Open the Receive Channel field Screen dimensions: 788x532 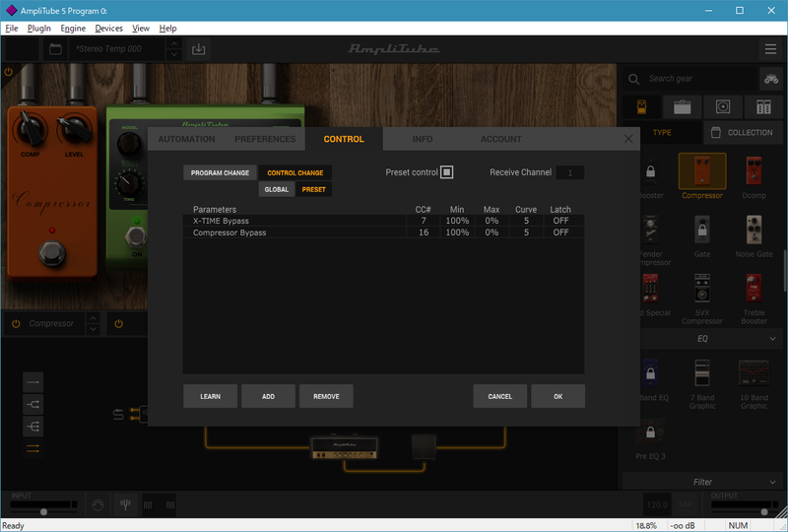pyautogui.click(x=570, y=172)
